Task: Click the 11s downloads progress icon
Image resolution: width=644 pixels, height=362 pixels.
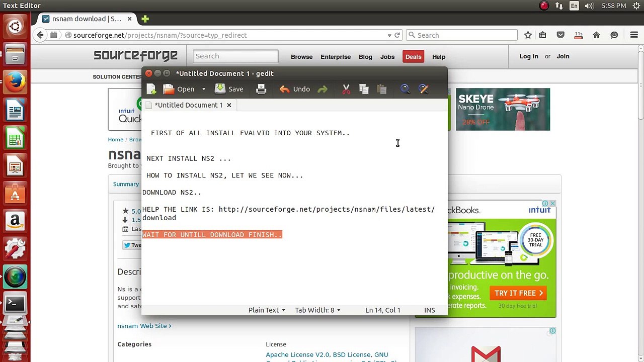Action: coord(579,35)
